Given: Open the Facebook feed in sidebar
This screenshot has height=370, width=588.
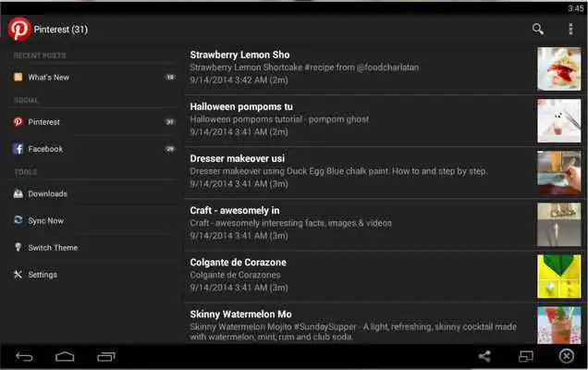Looking at the screenshot, I should pyautogui.click(x=93, y=149).
